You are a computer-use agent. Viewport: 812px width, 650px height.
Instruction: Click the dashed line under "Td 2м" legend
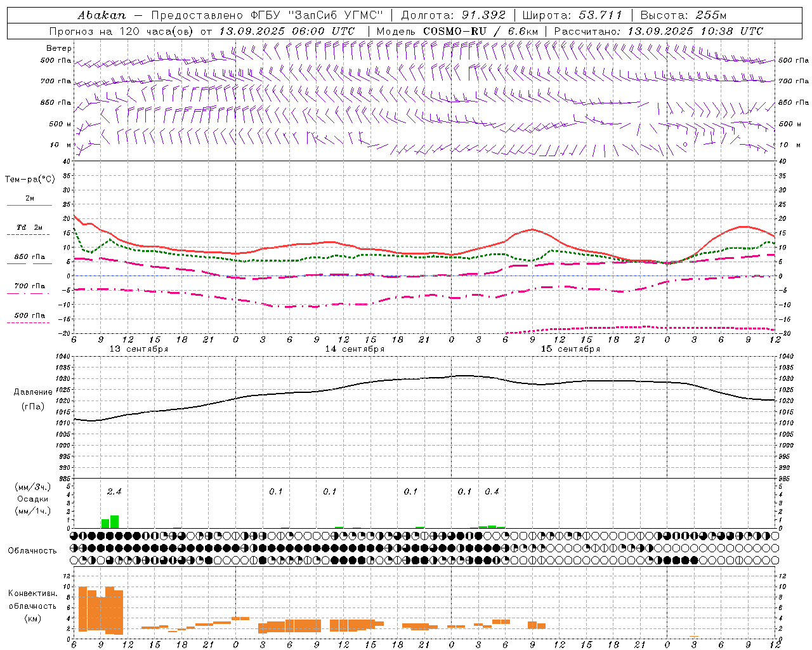pyautogui.click(x=28, y=235)
